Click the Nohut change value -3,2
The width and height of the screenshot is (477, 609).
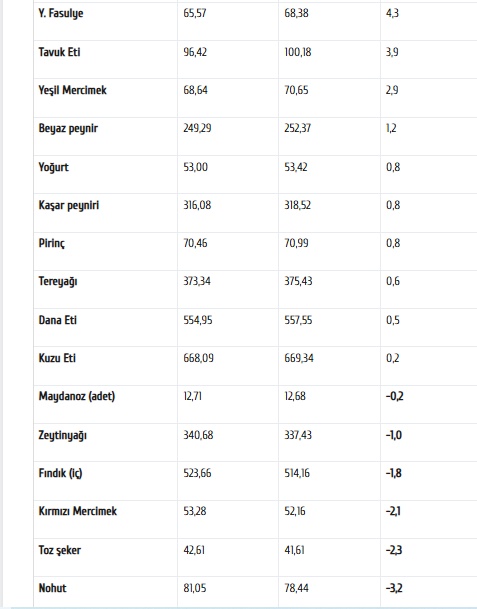[394, 588]
